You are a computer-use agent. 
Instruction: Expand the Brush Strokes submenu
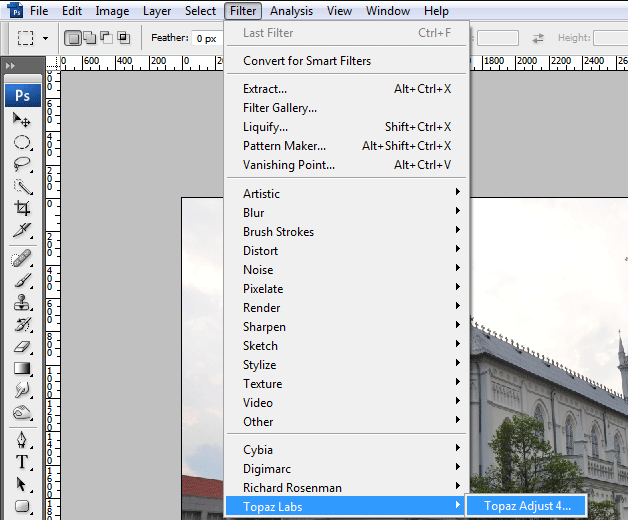pos(346,232)
